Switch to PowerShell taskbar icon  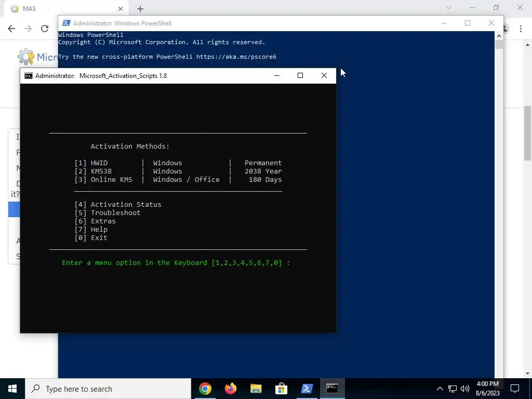[307, 389]
